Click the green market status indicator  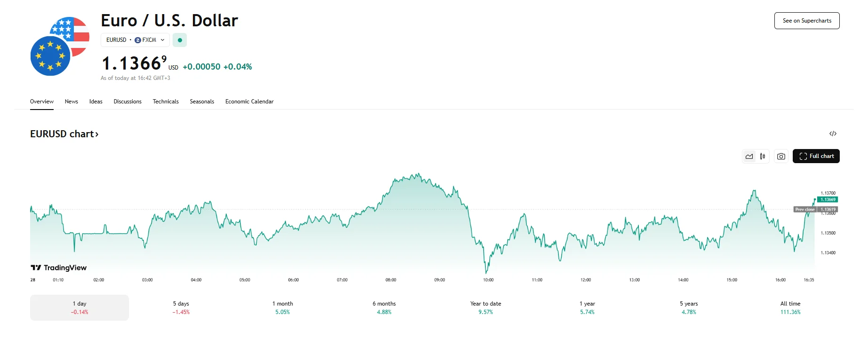coord(180,40)
